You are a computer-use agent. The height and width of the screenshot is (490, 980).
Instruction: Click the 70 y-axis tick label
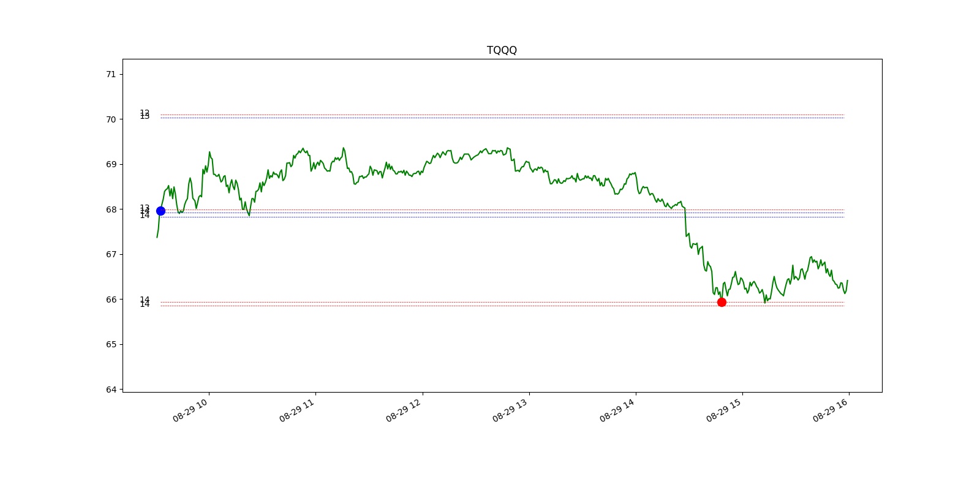111,119
